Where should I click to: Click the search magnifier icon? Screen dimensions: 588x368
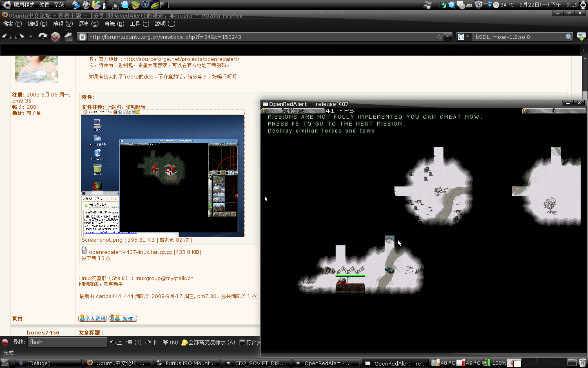point(568,37)
